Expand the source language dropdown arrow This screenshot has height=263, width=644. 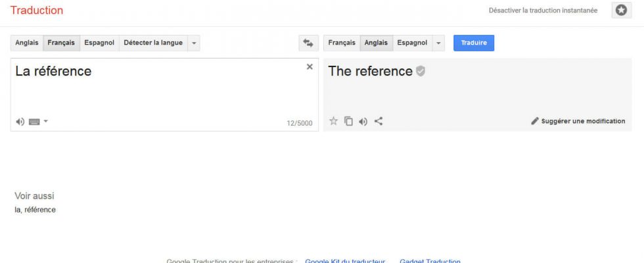[x=194, y=43]
